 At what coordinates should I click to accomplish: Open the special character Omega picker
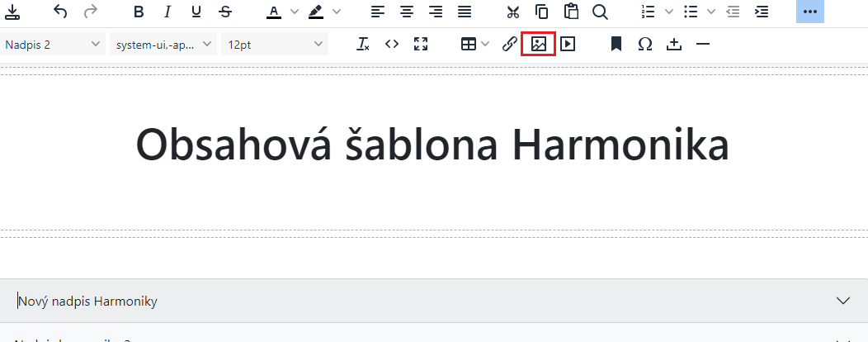click(645, 45)
